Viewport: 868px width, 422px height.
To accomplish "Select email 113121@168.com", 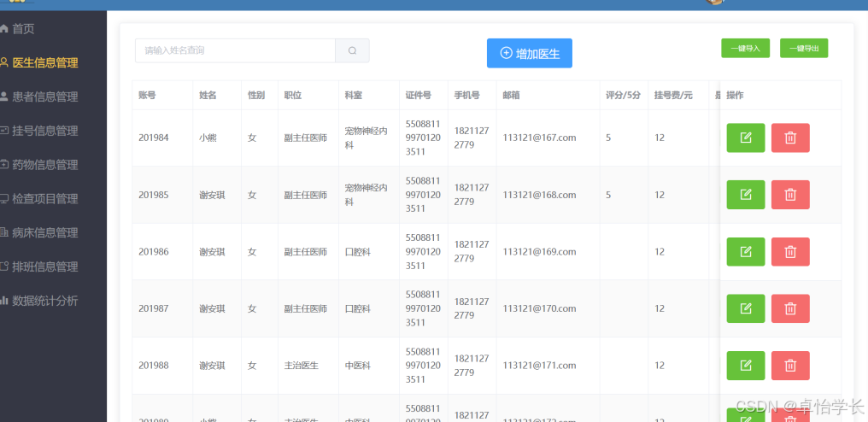I will click(x=539, y=195).
